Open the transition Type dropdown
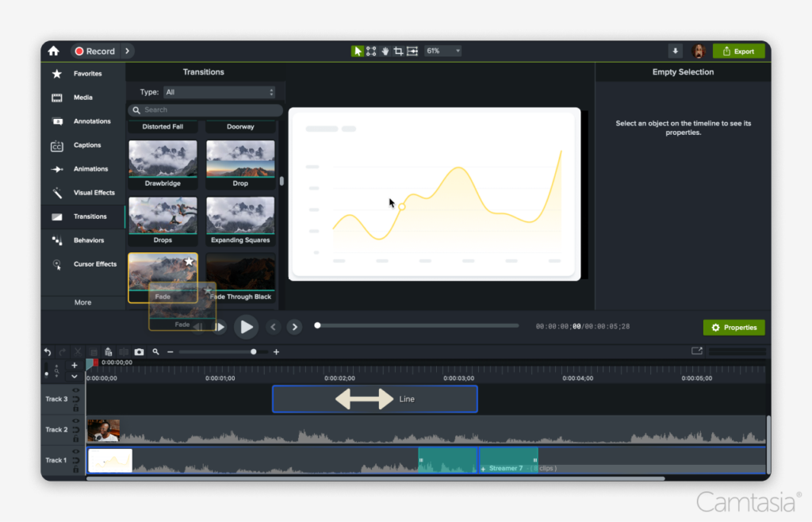The image size is (812, 522). (219, 92)
